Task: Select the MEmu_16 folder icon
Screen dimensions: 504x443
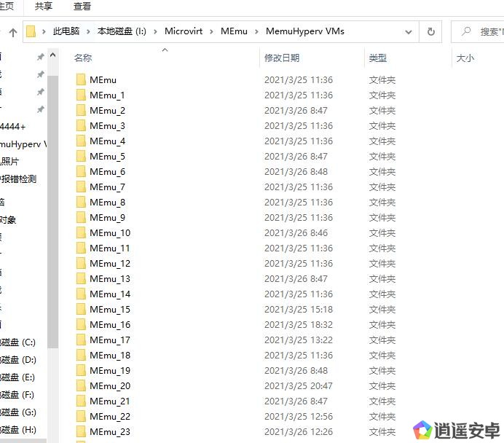Action: [x=81, y=325]
